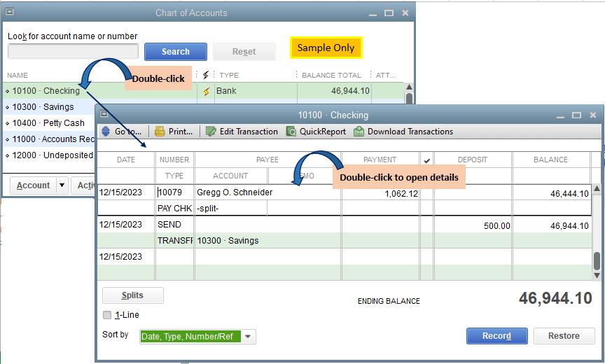Minimize the 10100 · Checking window

[560, 115]
